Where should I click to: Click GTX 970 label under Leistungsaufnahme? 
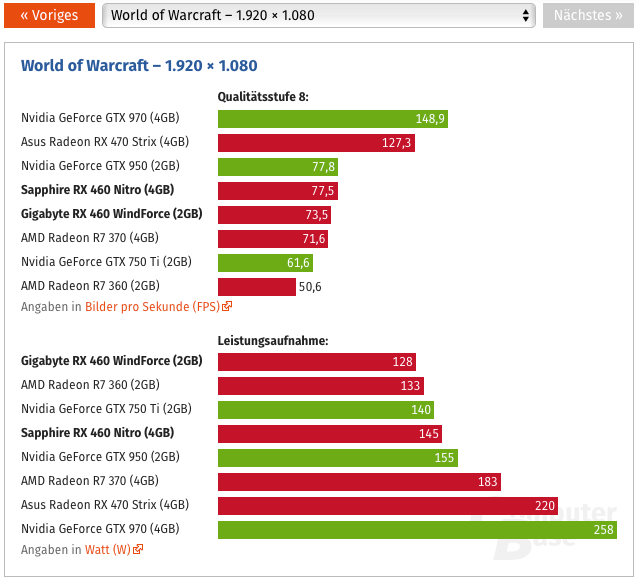click(100, 529)
